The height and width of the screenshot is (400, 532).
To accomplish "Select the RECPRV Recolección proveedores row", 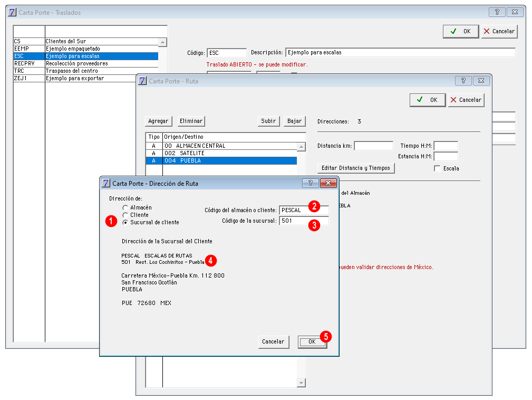I will 86,63.
